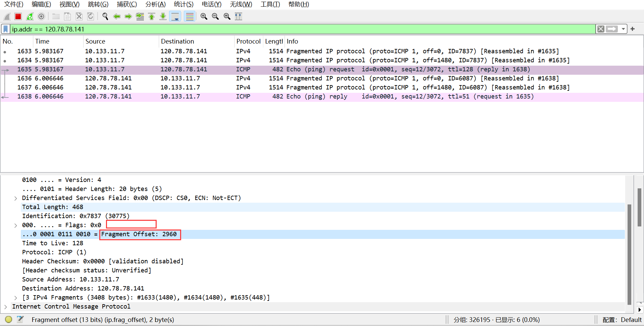Image resolution: width=644 pixels, height=326 pixels.
Task: Open the 无线(W) menu
Action: (x=241, y=4)
